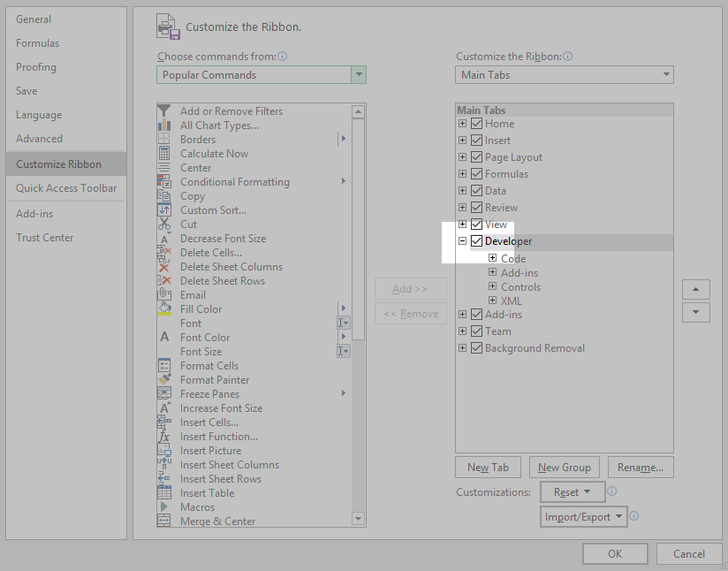728x571 pixels.
Task: Click the Insert Function fx icon
Action: (164, 437)
